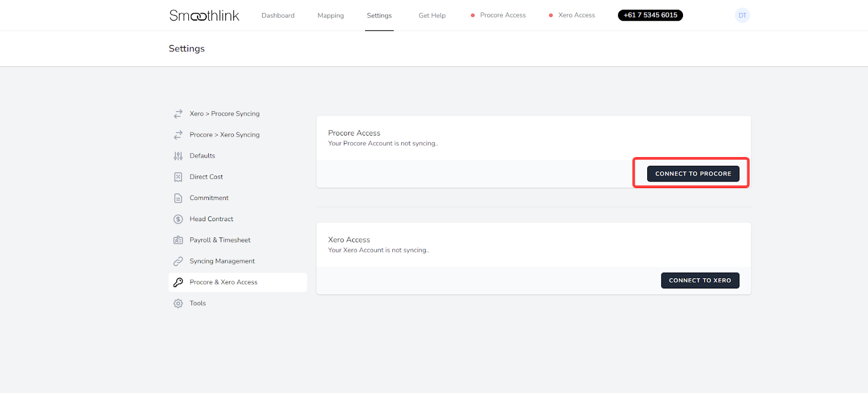Open the DT user avatar menu
Screen dimensions: 868x393
pos(742,15)
